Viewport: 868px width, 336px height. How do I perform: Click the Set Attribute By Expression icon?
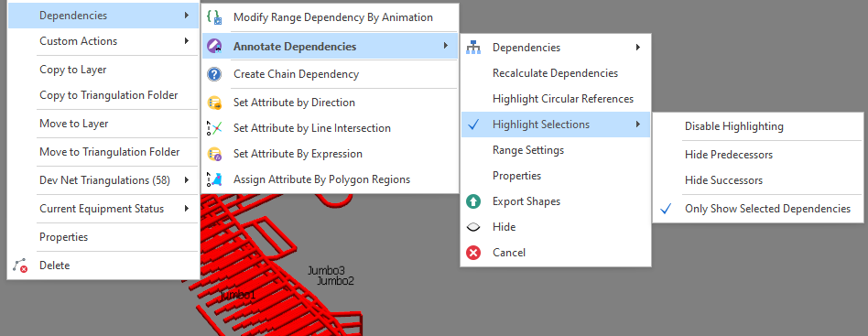point(214,154)
